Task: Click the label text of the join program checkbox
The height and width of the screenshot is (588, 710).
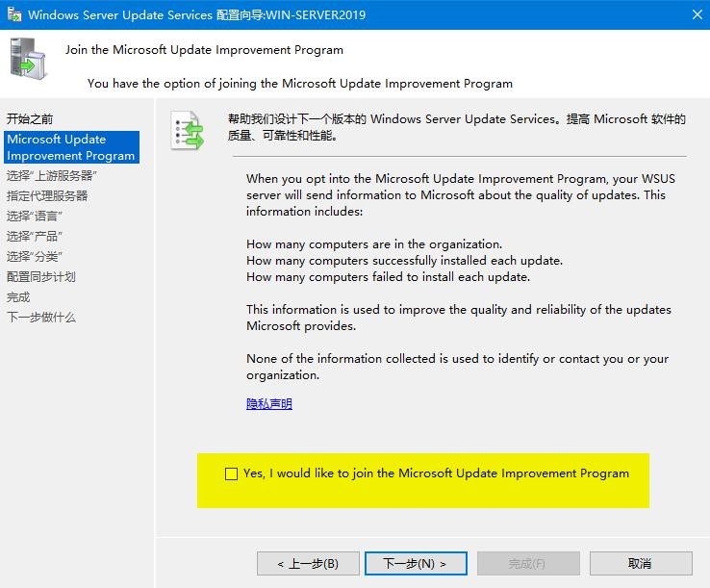Action: (x=436, y=473)
